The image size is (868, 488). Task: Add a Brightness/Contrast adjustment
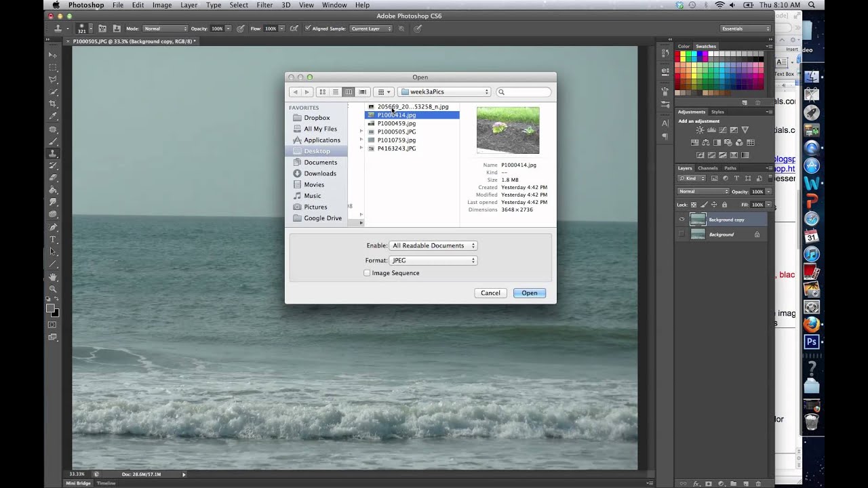pos(701,130)
